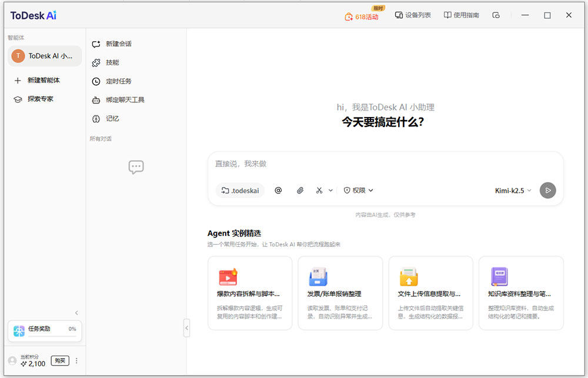Image resolution: width=588 pixels, height=378 pixels.
Task: Click the 购买 buy credits button
Action: click(60, 361)
